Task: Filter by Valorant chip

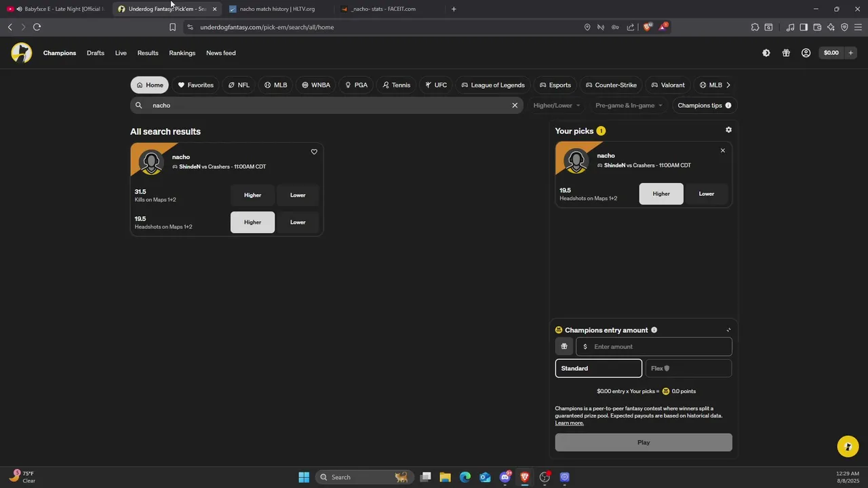Action: (x=668, y=85)
